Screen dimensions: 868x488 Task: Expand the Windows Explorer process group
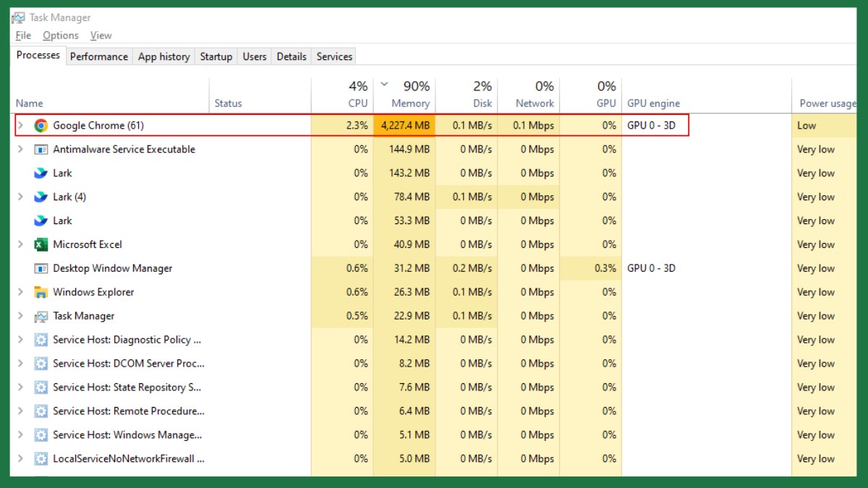click(x=20, y=293)
